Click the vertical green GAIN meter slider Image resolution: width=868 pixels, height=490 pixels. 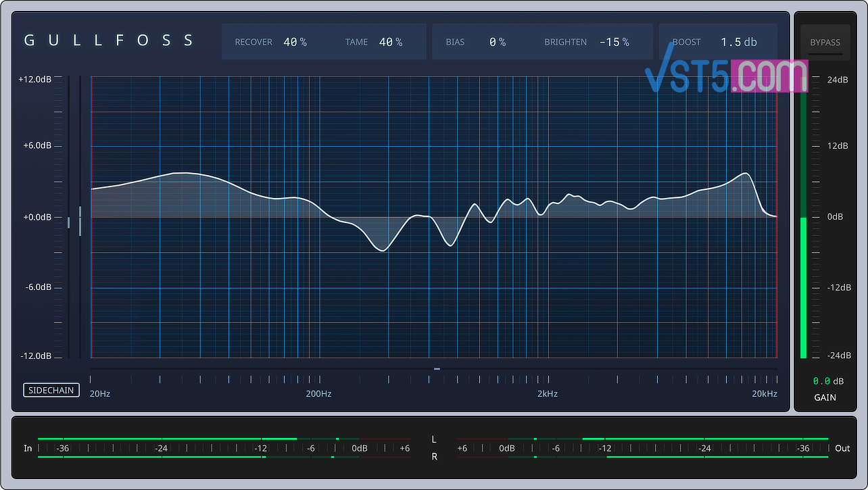point(803,218)
